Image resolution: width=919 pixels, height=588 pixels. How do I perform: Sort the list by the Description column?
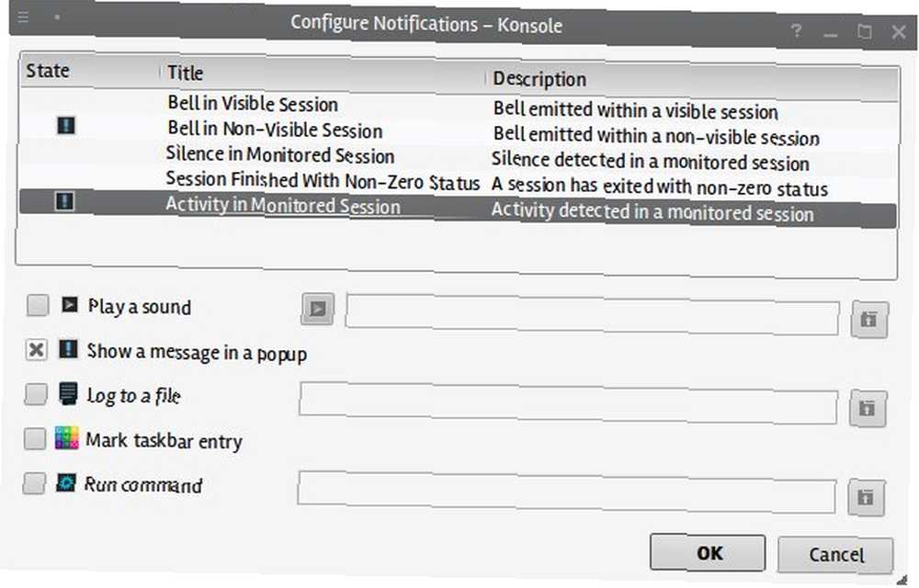click(x=693, y=80)
